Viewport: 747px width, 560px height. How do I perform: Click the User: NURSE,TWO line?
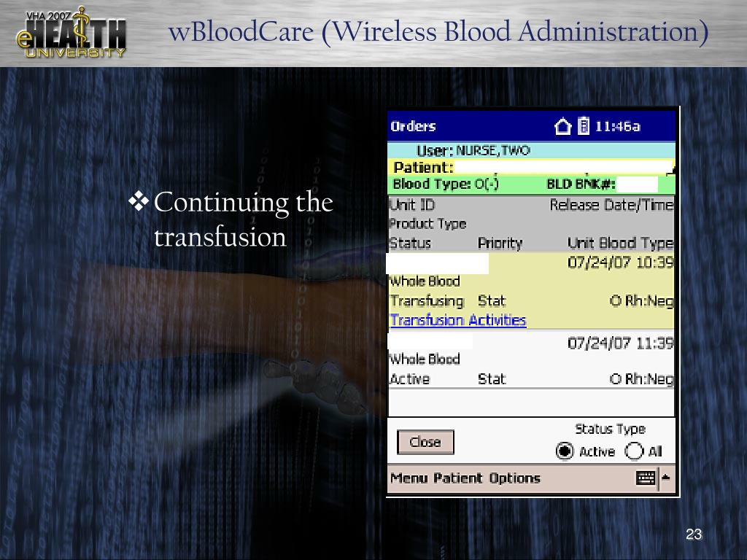(x=473, y=151)
